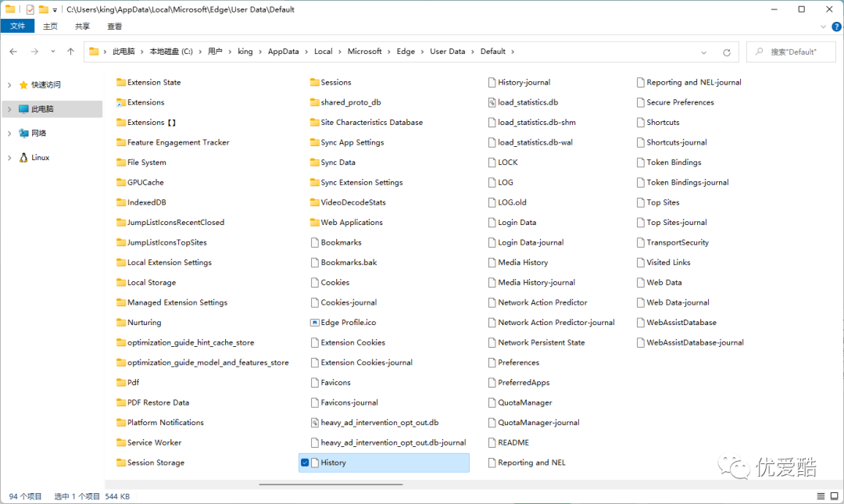The height and width of the screenshot is (504, 844).
Task: Click the Forward navigation arrow
Action: coord(34,52)
